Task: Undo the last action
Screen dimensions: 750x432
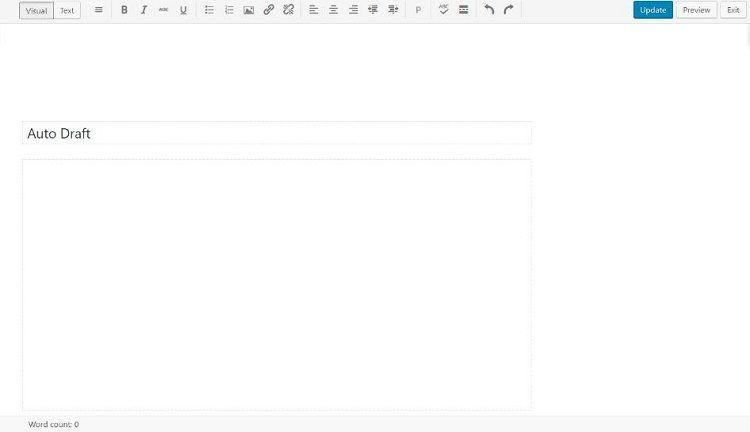Action: click(x=489, y=10)
